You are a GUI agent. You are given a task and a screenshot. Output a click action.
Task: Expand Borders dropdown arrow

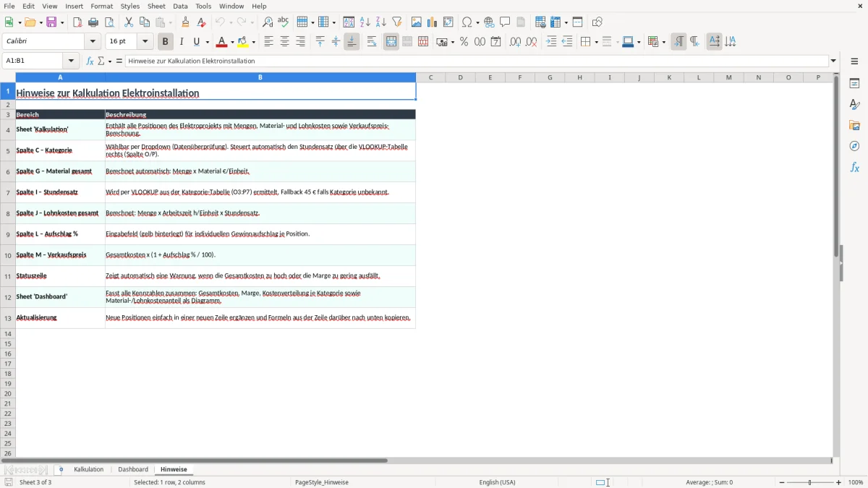point(596,42)
